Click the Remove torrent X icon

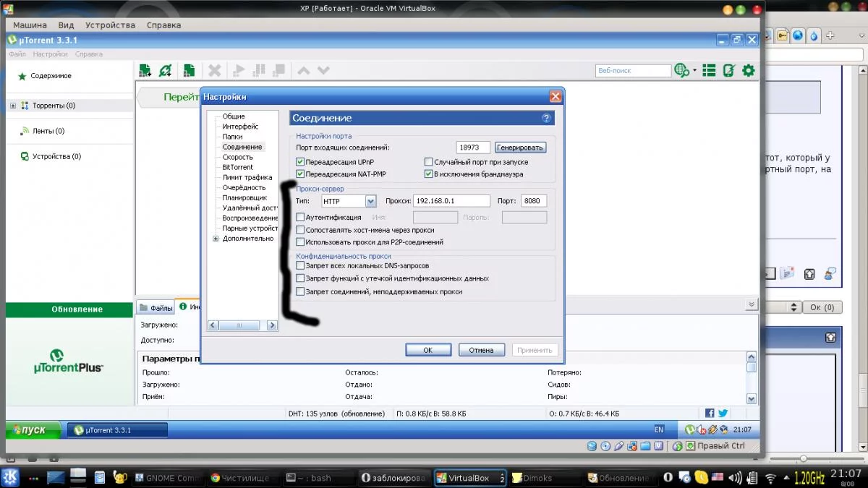coord(215,70)
